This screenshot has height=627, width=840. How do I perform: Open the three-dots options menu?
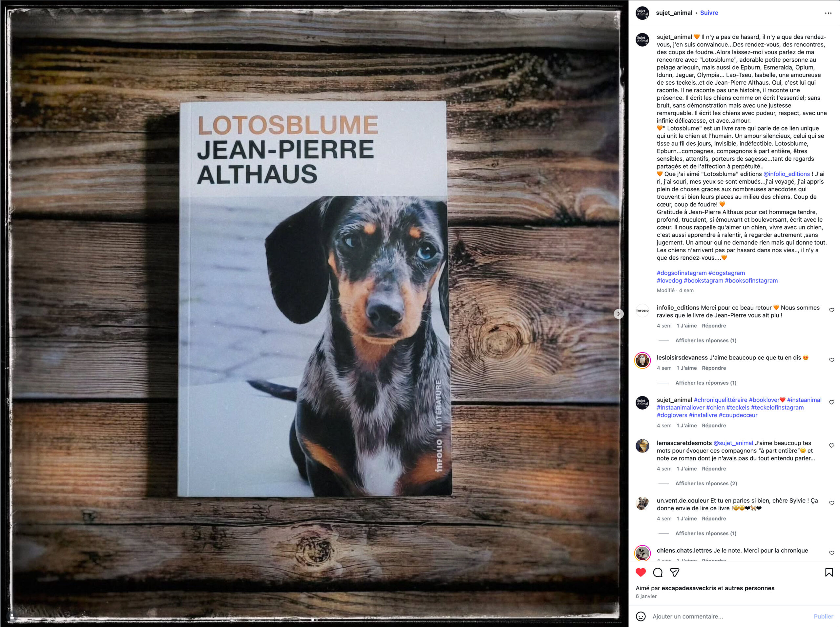pos(828,13)
